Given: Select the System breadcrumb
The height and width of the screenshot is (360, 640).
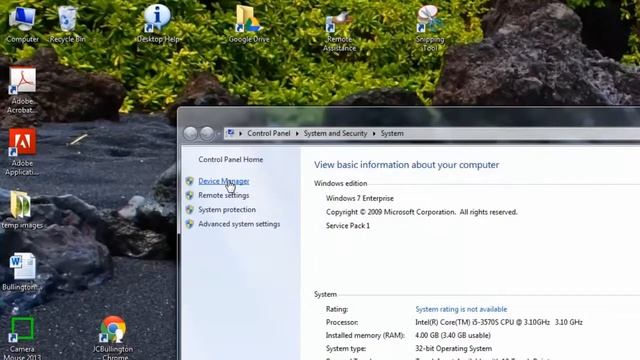Looking at the screenshot, I should click(392, 133).
